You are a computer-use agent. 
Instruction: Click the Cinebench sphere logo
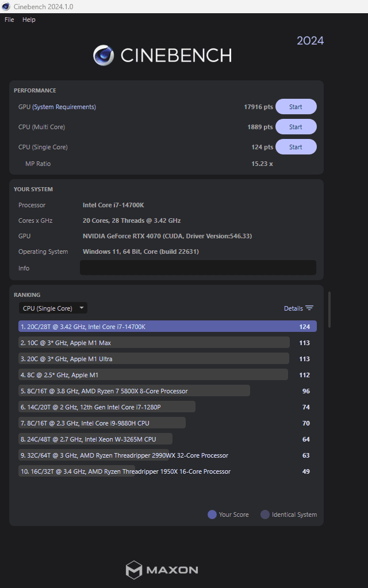pos(103,55)
